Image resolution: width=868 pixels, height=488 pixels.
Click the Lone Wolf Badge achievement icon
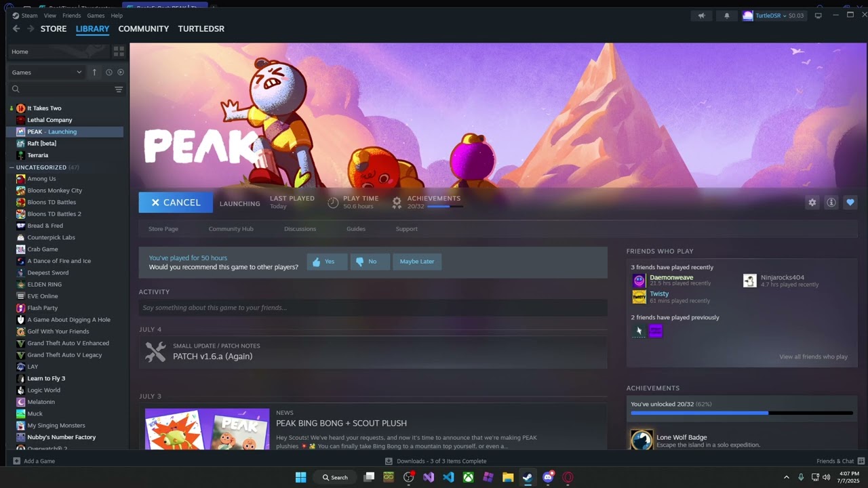pyautogui.click(x=642, y=440)
